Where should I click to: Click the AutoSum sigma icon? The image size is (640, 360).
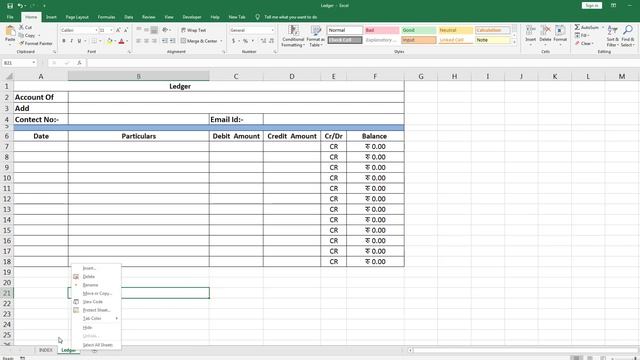[x=577, y=27]
